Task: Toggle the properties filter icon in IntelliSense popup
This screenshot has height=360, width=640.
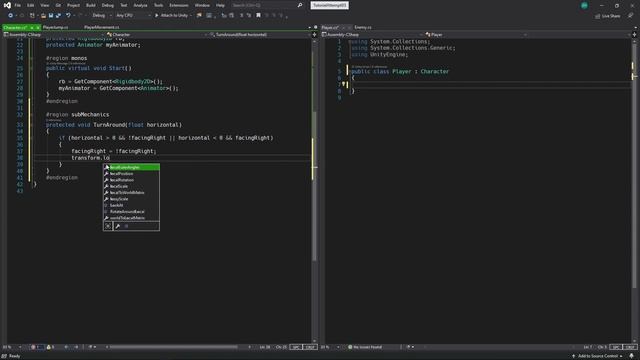Action: coord(118,226)
